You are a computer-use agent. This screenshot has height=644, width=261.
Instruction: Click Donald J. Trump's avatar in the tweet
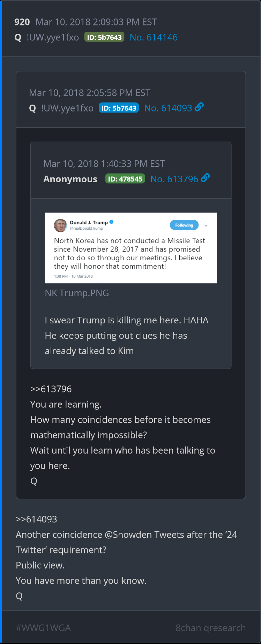coord(60,225)
